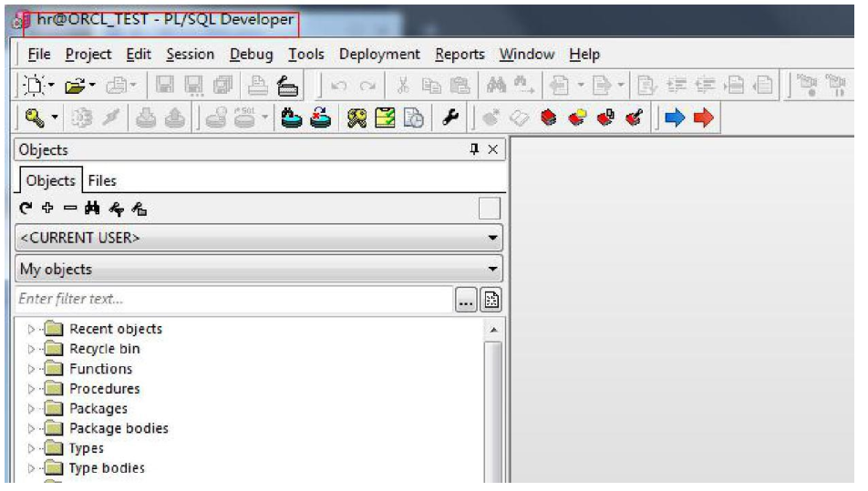Expand the Recycle bin folder
Screen dimensions: 868x491
(x=31, y=349)
